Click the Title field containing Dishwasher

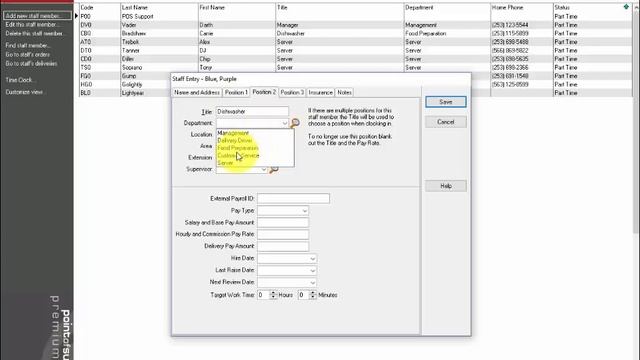coord(252,111)
